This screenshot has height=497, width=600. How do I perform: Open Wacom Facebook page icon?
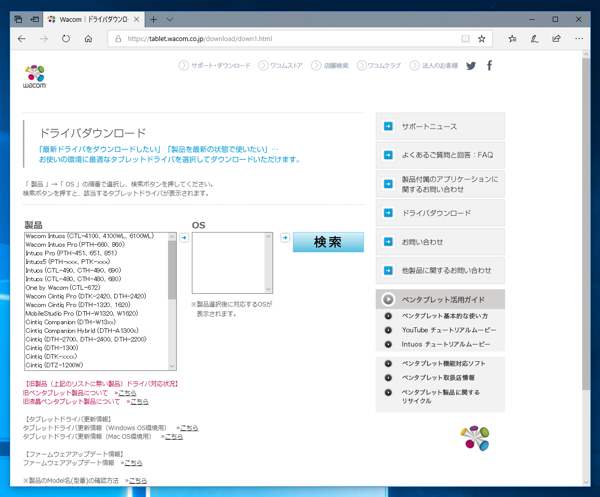[489, 65]
